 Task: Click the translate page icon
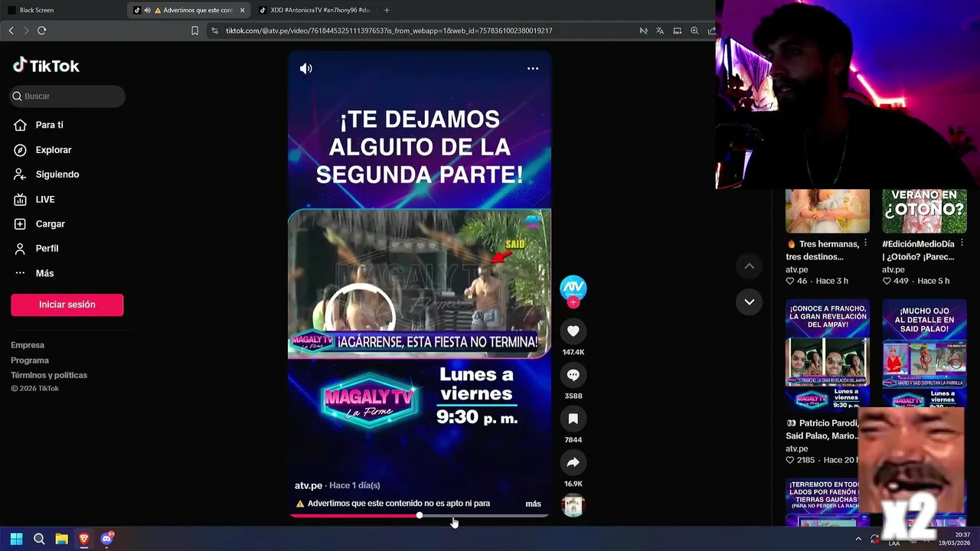(x=660, y=31)
